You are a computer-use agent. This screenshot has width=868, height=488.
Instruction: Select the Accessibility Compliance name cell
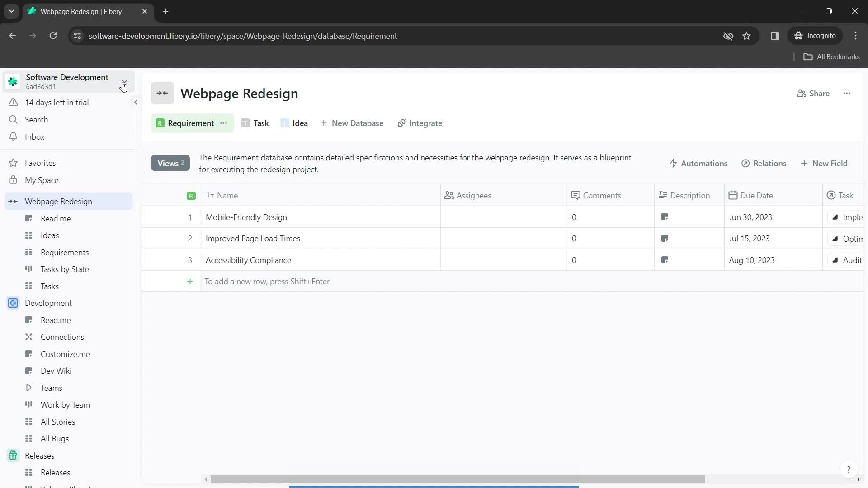click(321, 260)
